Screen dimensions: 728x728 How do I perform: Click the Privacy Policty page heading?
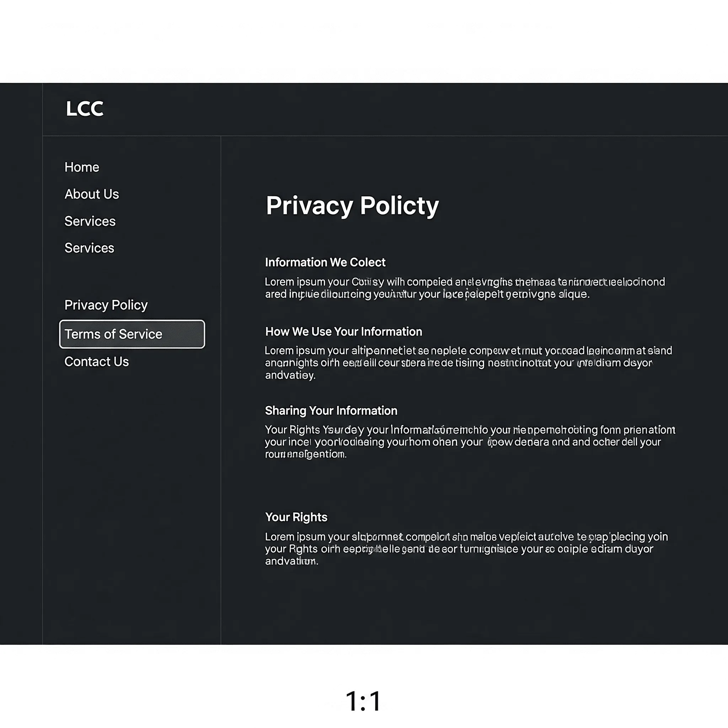(352, 205)
